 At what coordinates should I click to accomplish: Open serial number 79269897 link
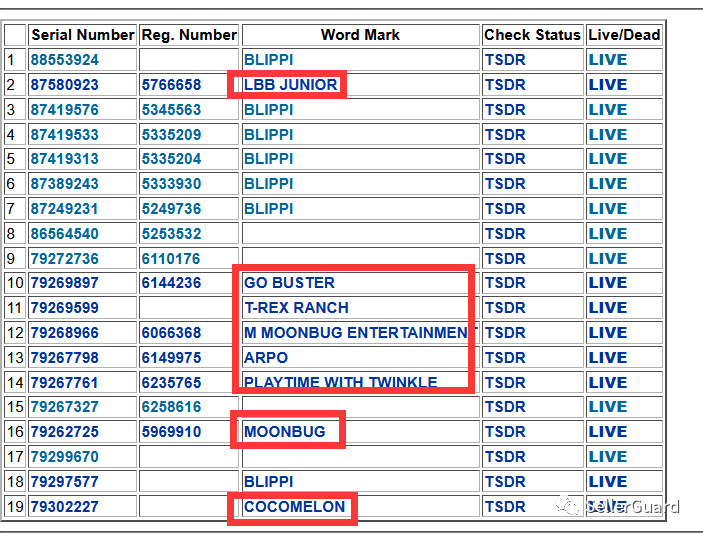point(65,283)
